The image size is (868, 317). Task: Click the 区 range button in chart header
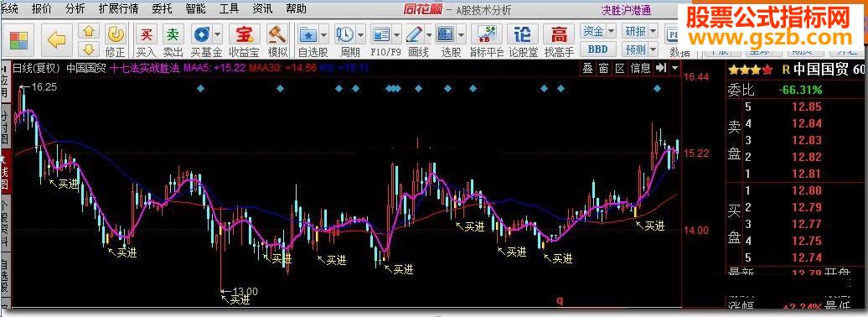pos(620,68)
